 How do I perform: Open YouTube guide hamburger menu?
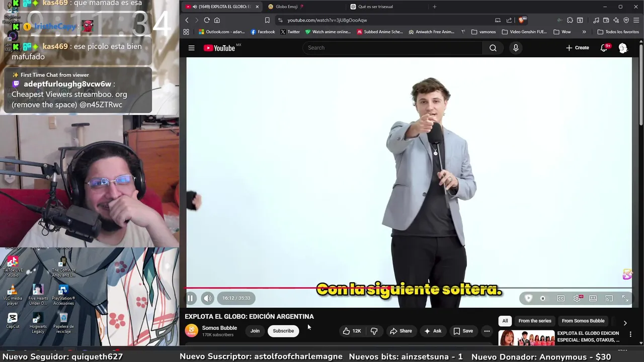[191, 48]
